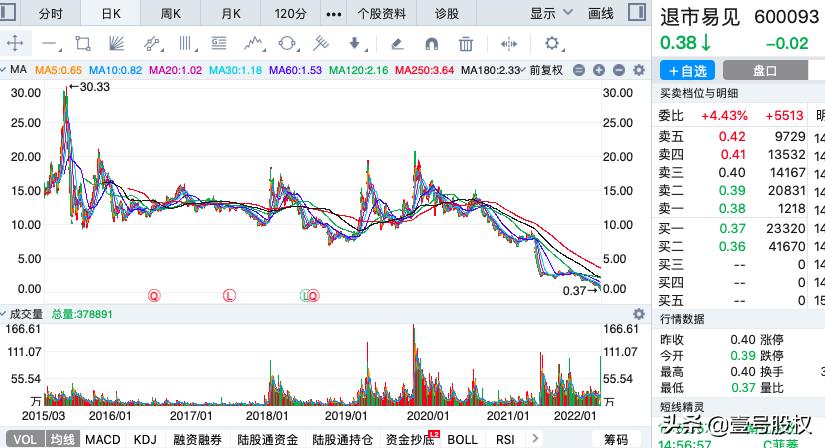Select the 资金抄底 indicator tab
Screen dimensions: 825x448
tap(410, 439)
